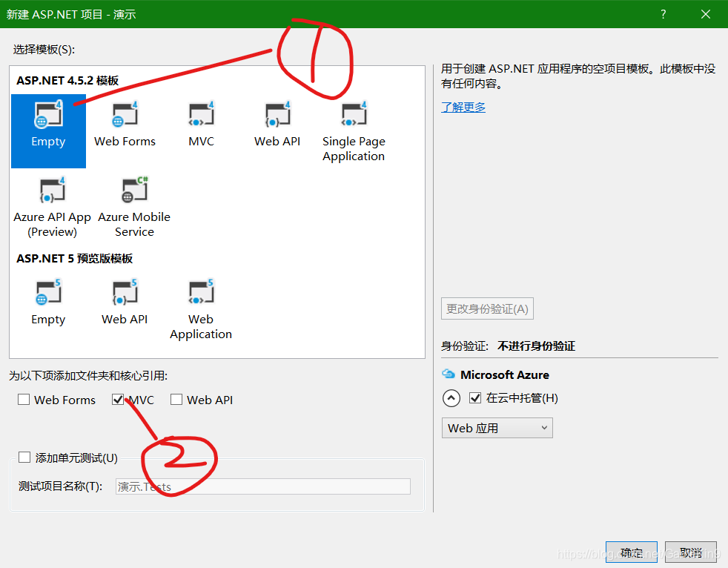This screenshot has width=728, height=568.
Task: Toggle the 在云中托管 checkbox
Action: (x=475, y=398)
